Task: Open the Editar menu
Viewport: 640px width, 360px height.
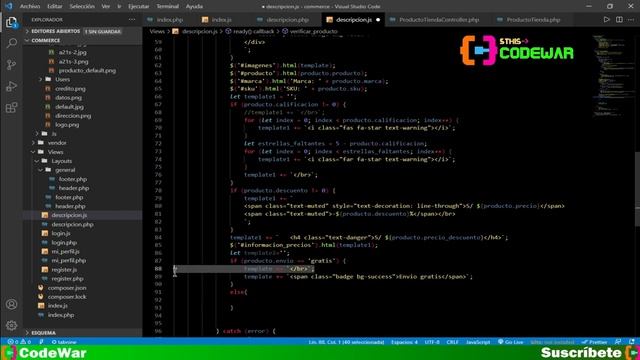Action: pos(55,6)
